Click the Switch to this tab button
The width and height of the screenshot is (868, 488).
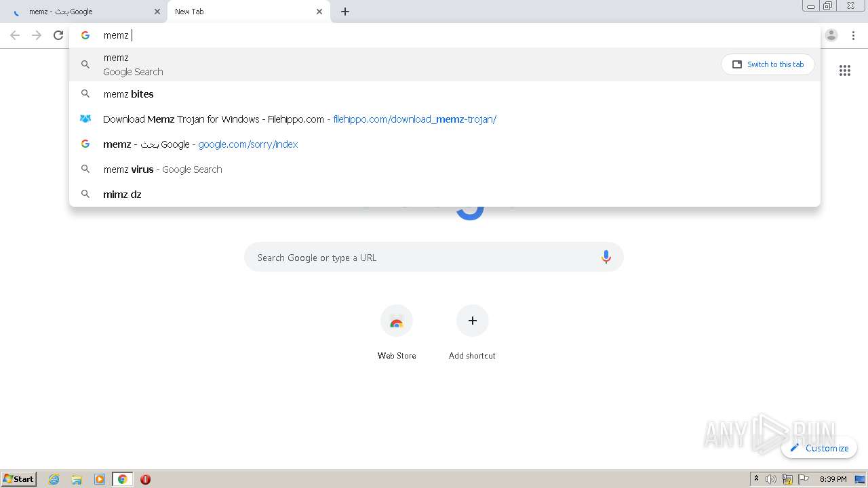point(768,64)
